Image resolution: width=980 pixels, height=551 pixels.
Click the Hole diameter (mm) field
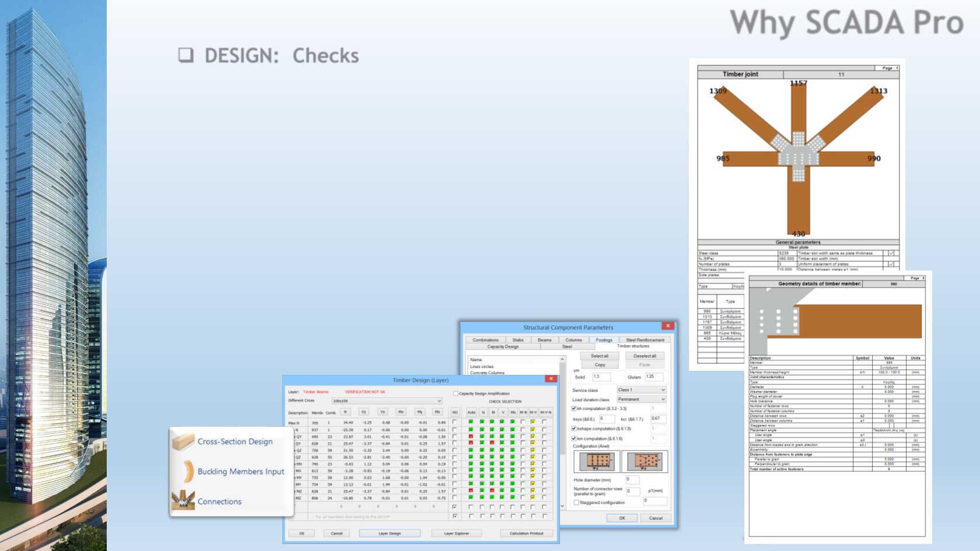pos(633,479)
